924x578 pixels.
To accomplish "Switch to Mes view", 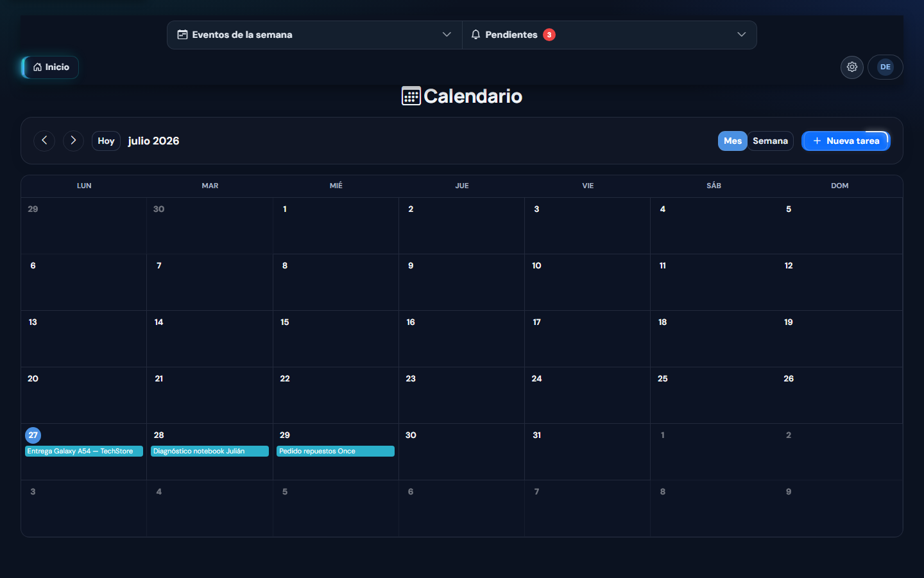I will point(733,141).
